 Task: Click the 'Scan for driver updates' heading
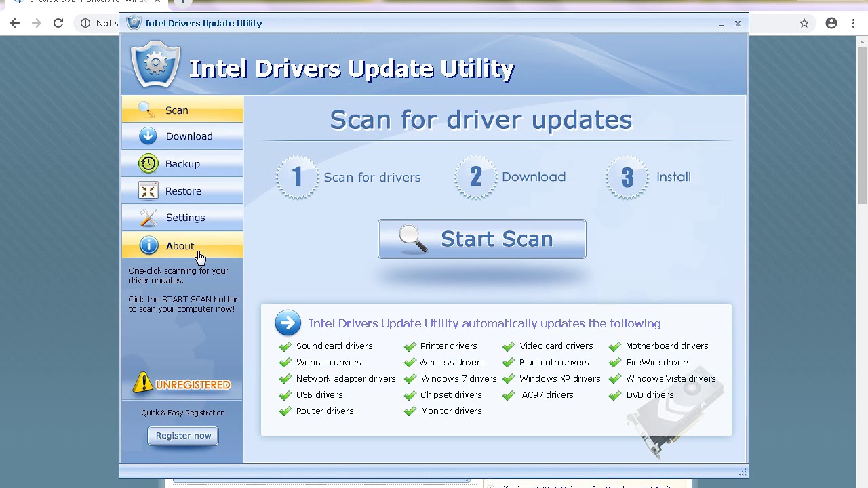click(481, 120)
